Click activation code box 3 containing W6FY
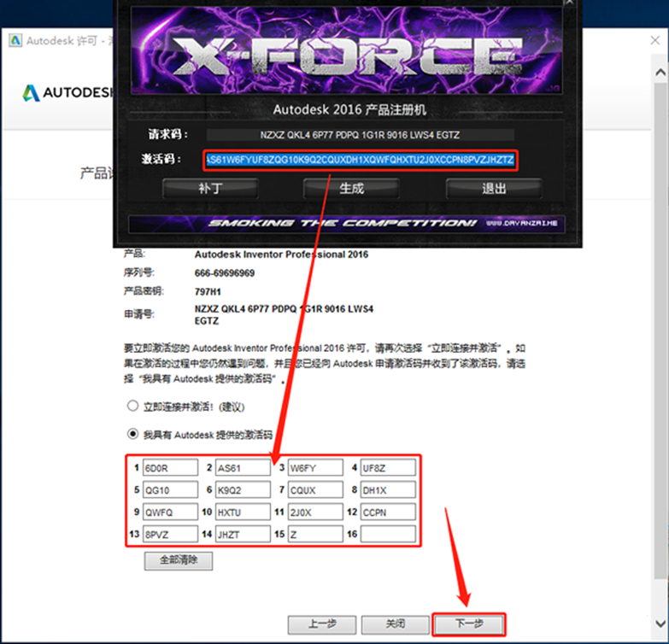This screenshot has width=669, height=644. (315, 467)
